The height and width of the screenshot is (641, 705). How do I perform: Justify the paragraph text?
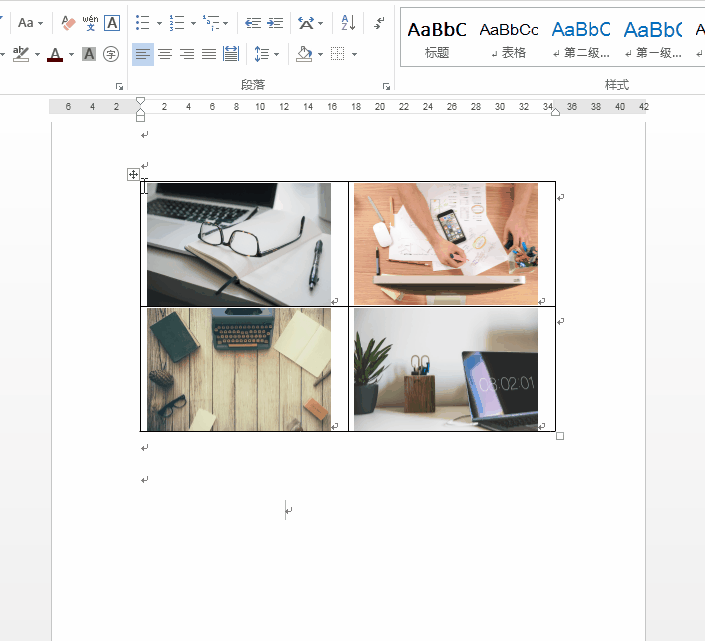(209, 54)
